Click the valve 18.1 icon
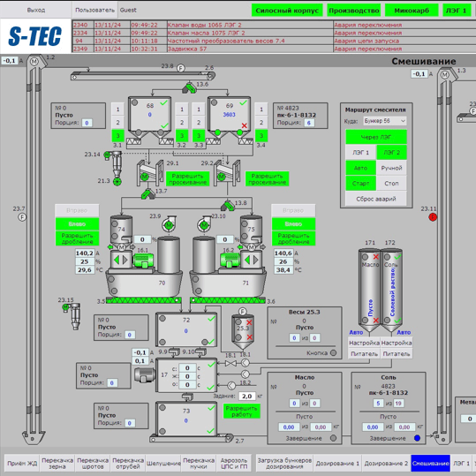This screenshot has width=476, height=476. [x=230, y=363]
